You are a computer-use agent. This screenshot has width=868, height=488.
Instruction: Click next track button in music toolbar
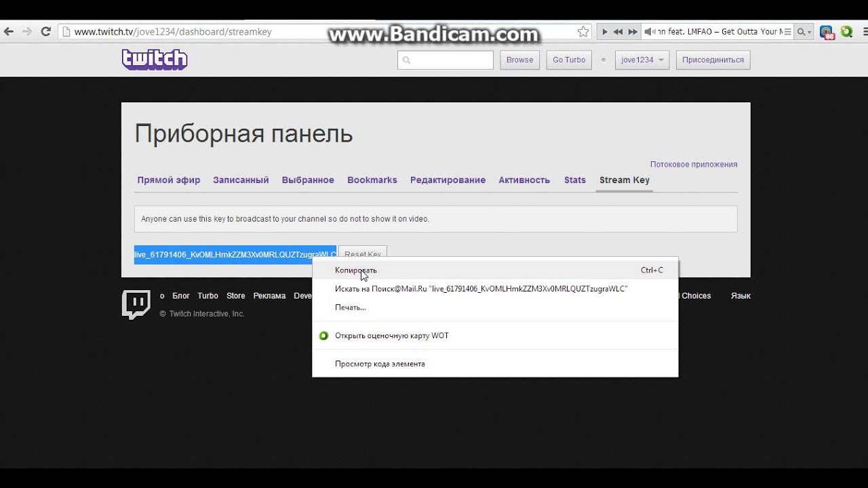point(633,31)
